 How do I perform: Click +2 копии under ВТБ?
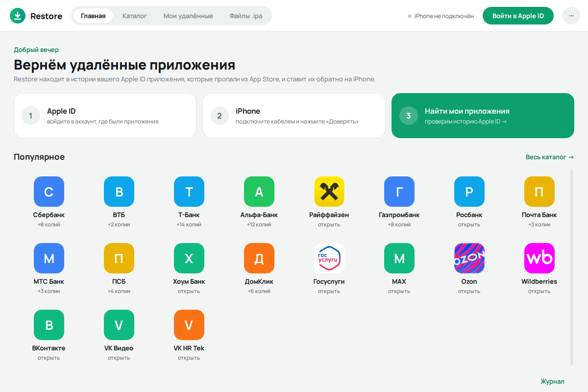(119, 224)
